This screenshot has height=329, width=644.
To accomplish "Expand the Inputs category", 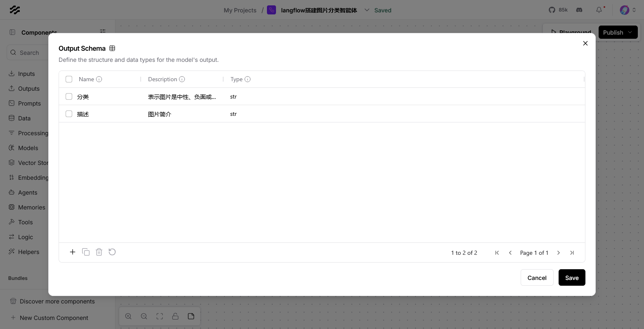I will (x=26, y=74).
